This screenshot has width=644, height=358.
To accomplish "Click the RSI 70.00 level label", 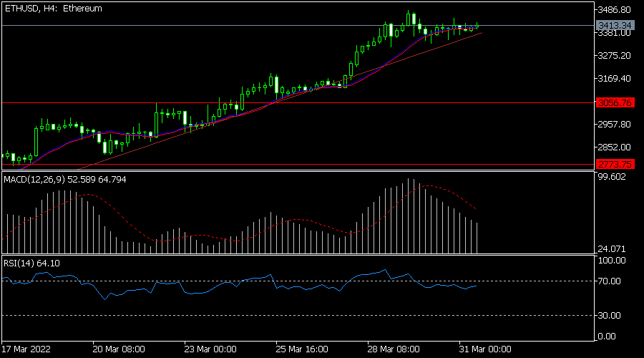I will [610, 281].
